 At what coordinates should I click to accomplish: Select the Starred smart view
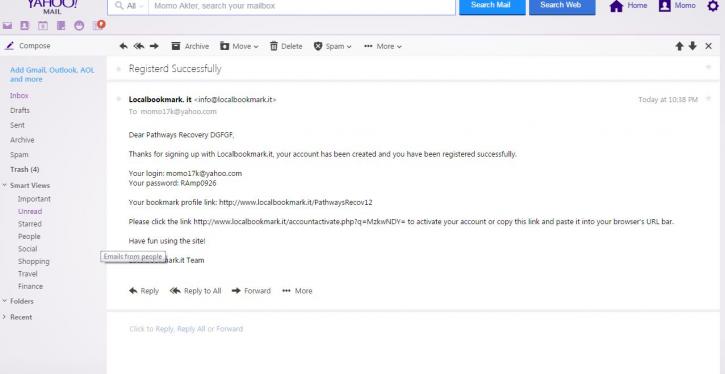pos(30,224)
